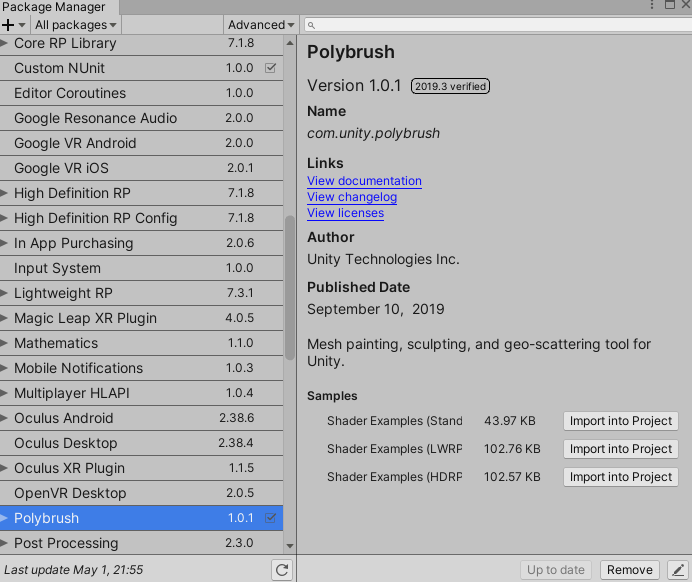Click the Up to date button
This screenshot has height=582, width=692.
click(x=556, y=570)
